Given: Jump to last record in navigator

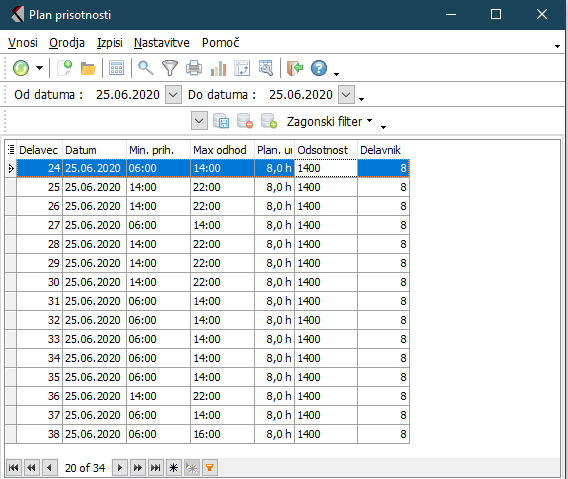Looking at the screenshot, I should click(x=155, y=468).
